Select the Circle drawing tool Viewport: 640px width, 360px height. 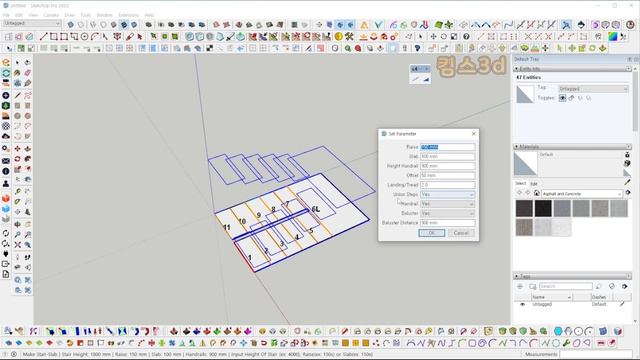(x=84, y=37)
